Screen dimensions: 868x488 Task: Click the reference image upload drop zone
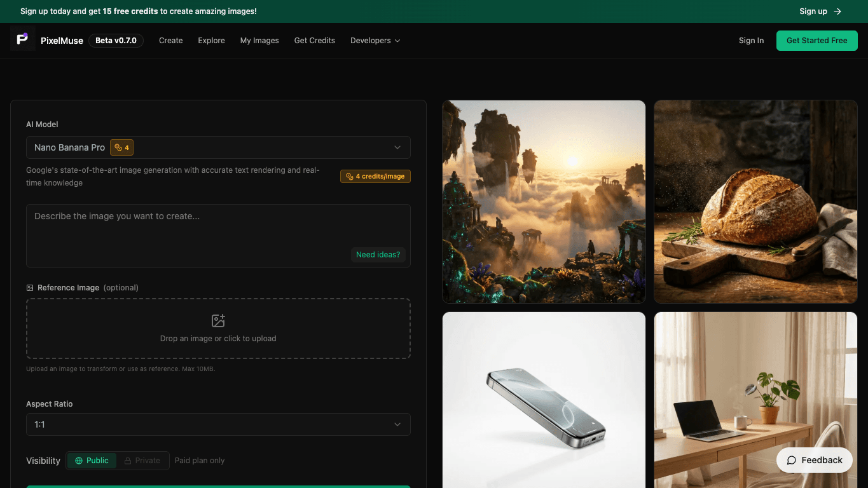[218, 329]
